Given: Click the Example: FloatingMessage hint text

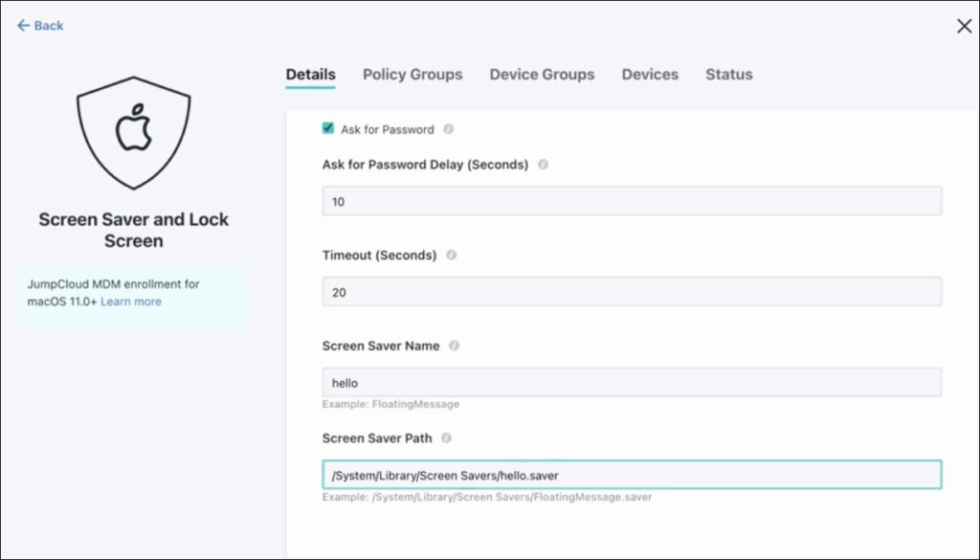Looking at the screenshot, I should tap(390, 404).
